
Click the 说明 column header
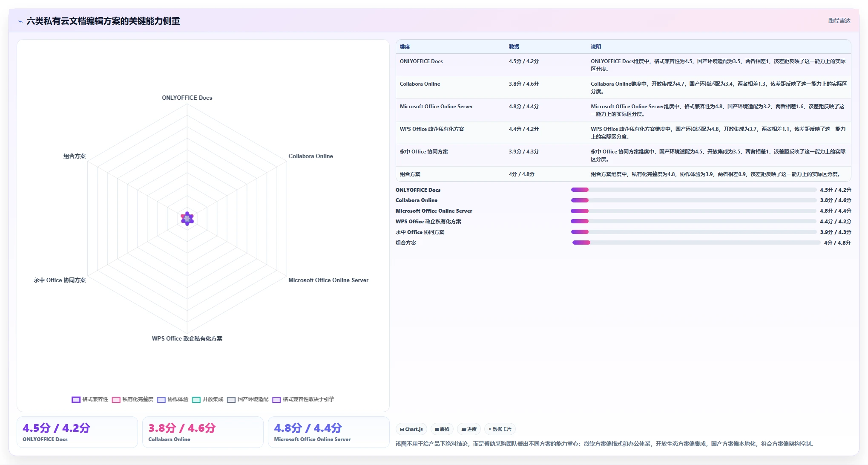(596, 47)
